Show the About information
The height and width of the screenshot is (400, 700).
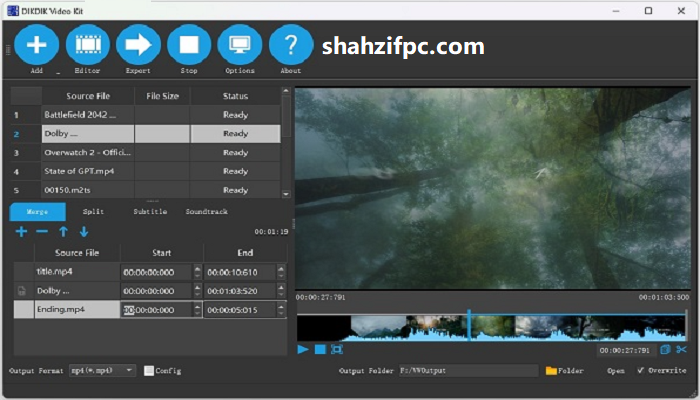[291, 46]
